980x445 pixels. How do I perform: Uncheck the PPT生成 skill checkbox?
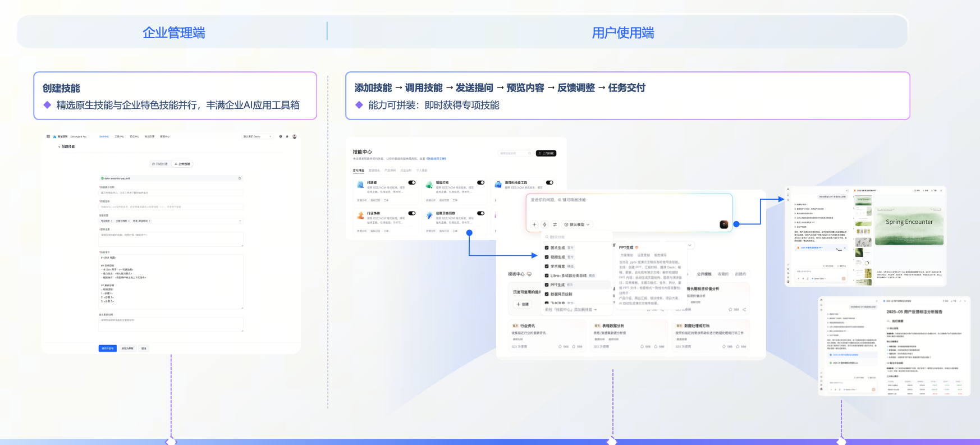pyautogui.click(x=547, y=285)
